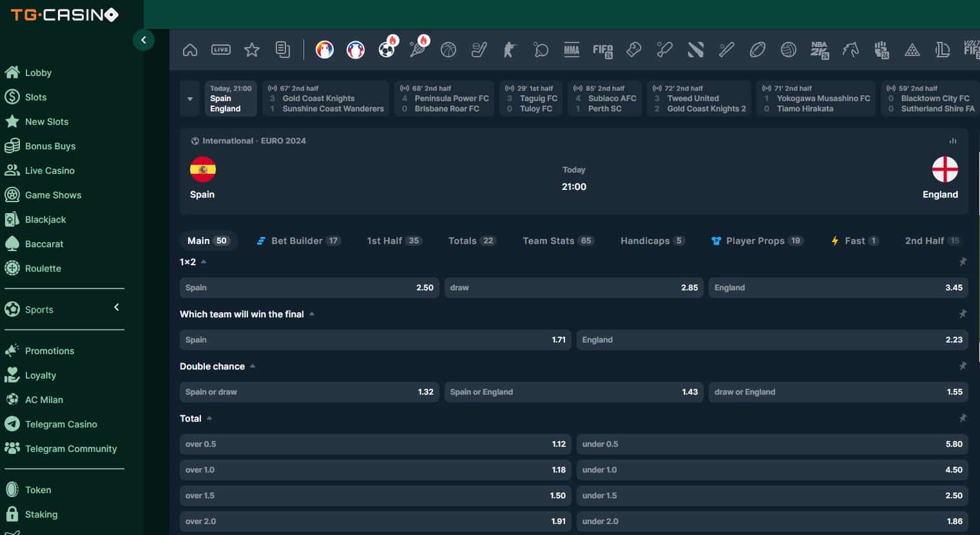The height and width of the screenshot is (535, 980).
Task: Select the billiards triangle icon
Action: coord(912,50)
